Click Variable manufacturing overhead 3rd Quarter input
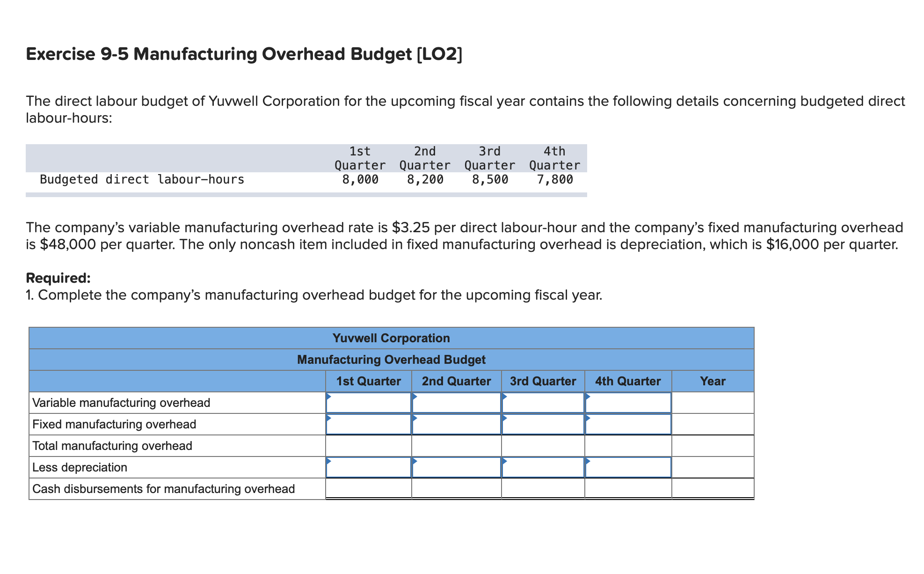924x574 pixels. pyautogui.click(x=543, y=403)
